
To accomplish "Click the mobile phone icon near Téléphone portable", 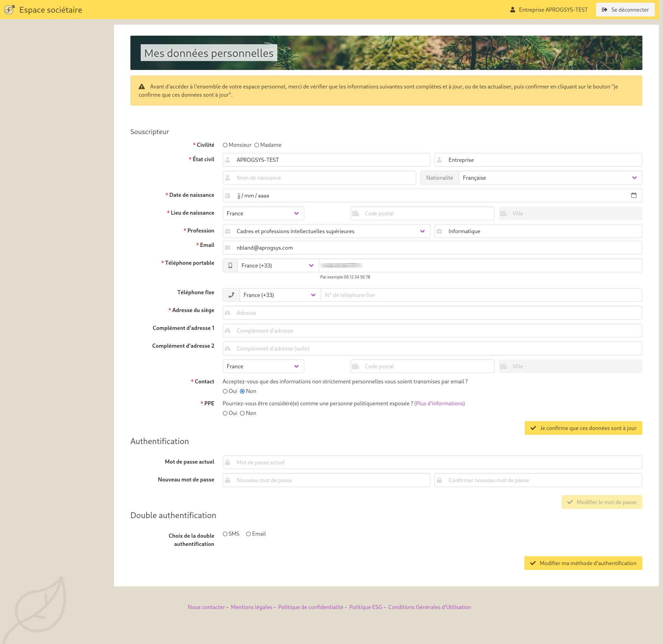I will tap(230, 265).
